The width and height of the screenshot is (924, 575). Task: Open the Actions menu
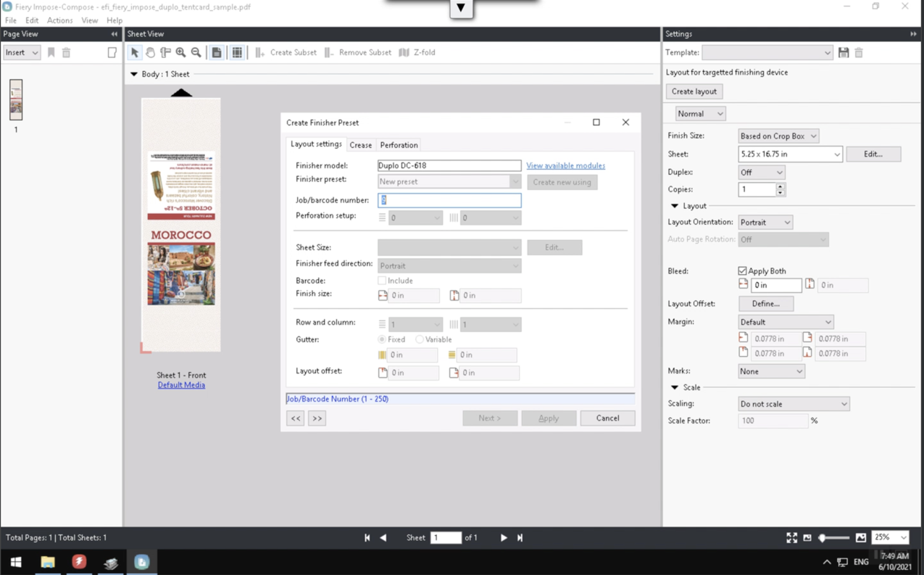point(59,20)
